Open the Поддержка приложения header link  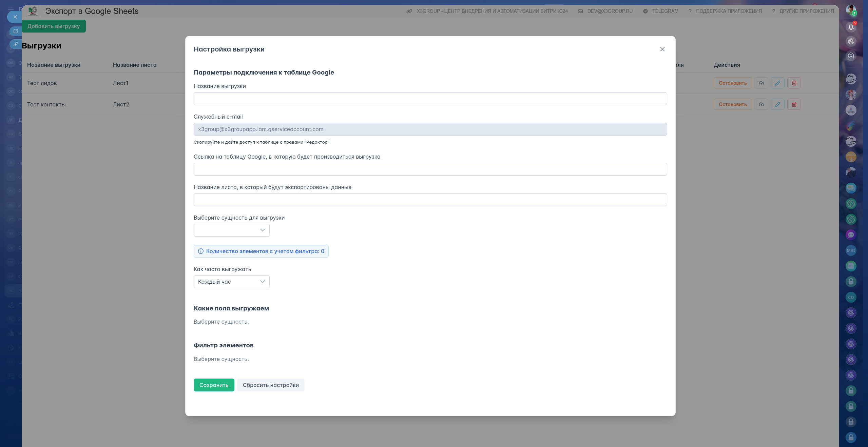tap(728, 11)
